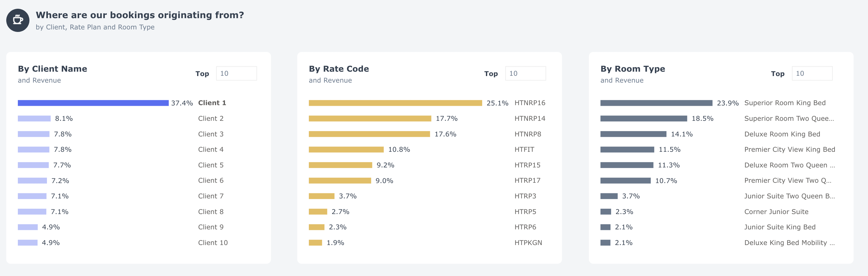The image size is (868, 276).
Task: Edit the Top field for Client Name
Action: pyautogui.click(x=236, y=74)
